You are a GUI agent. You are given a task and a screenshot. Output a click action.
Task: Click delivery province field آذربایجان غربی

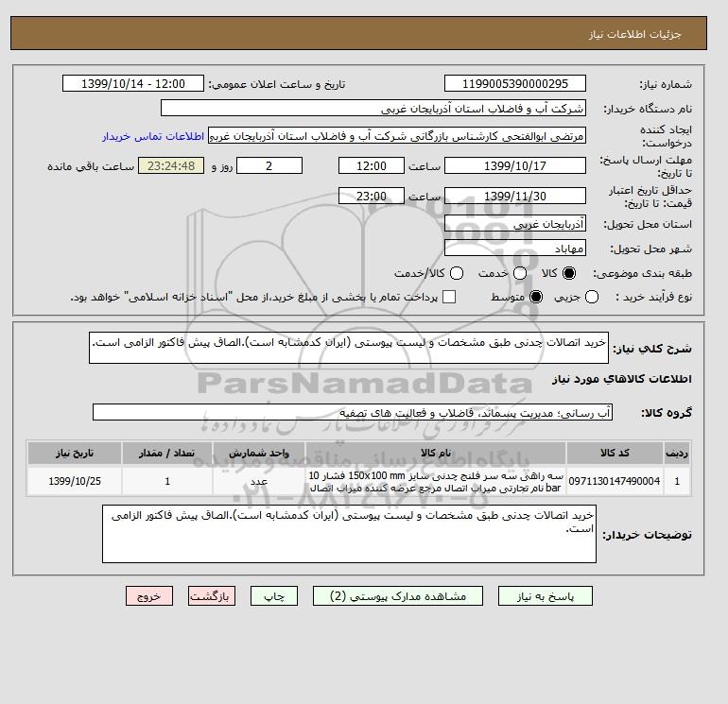(515, 224)
